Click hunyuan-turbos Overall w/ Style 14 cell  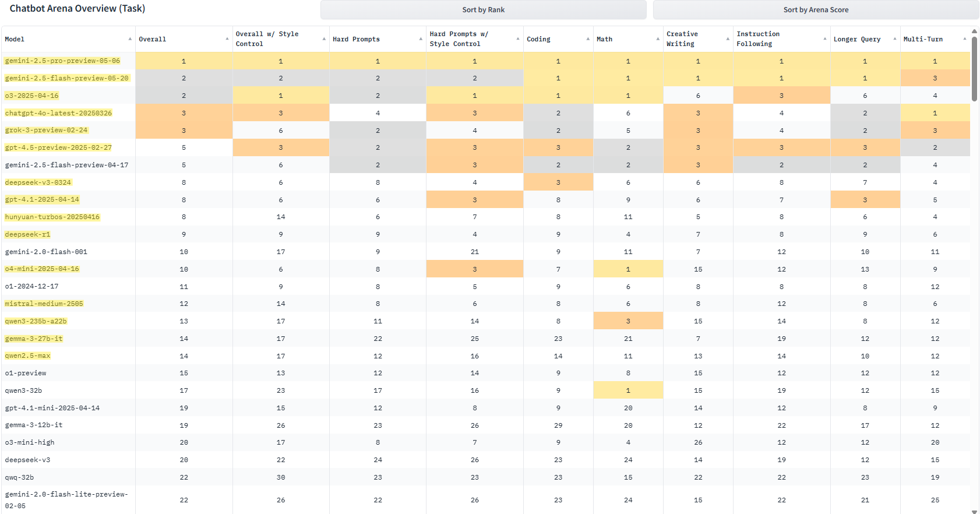click(281, 217)
